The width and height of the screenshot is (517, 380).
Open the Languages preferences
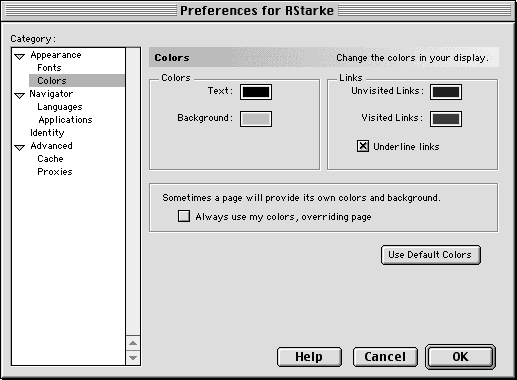coord(60,107)
